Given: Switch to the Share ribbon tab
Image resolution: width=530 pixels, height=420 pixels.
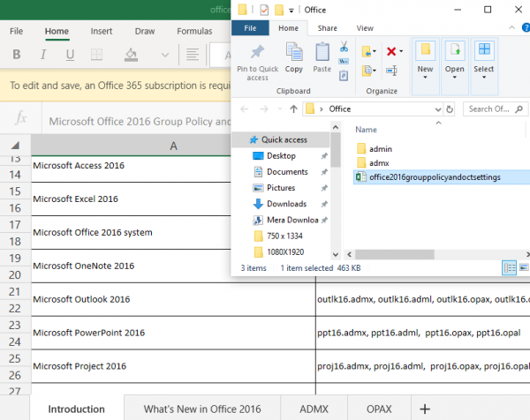Looking at the screenshot, I should pyautogui.click(x=327, y=28).
